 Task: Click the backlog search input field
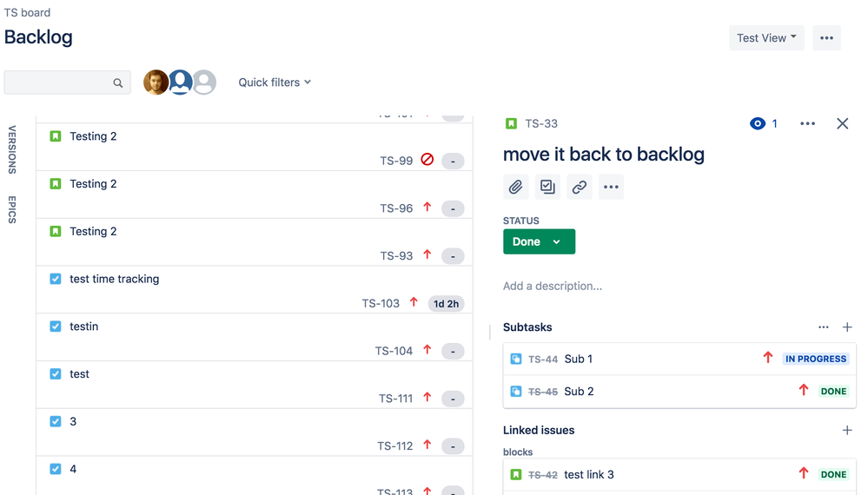[x=67, y=82]
